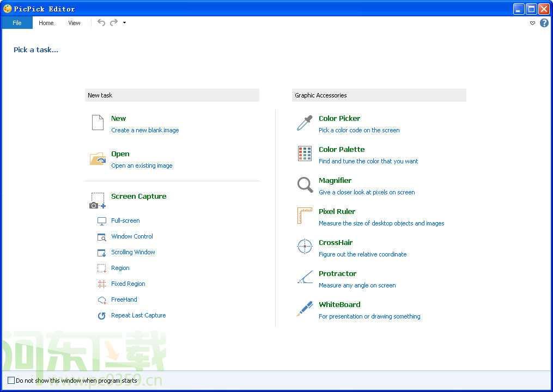Select the Window Control capture link
553x392 pixels.
[132, 236]
